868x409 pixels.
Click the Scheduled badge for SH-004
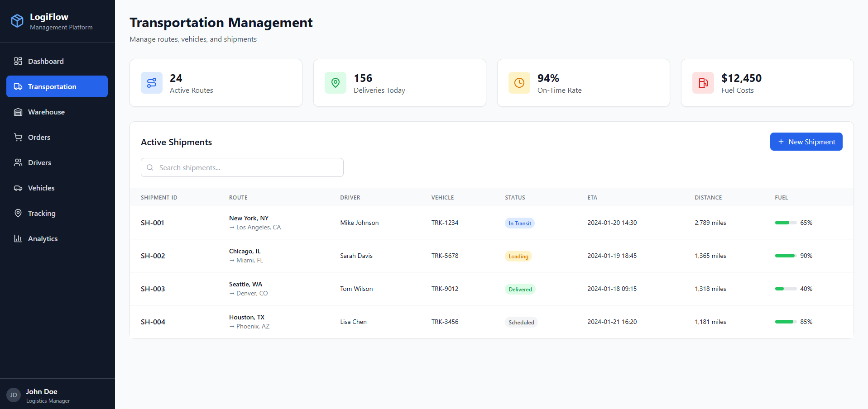521,322
